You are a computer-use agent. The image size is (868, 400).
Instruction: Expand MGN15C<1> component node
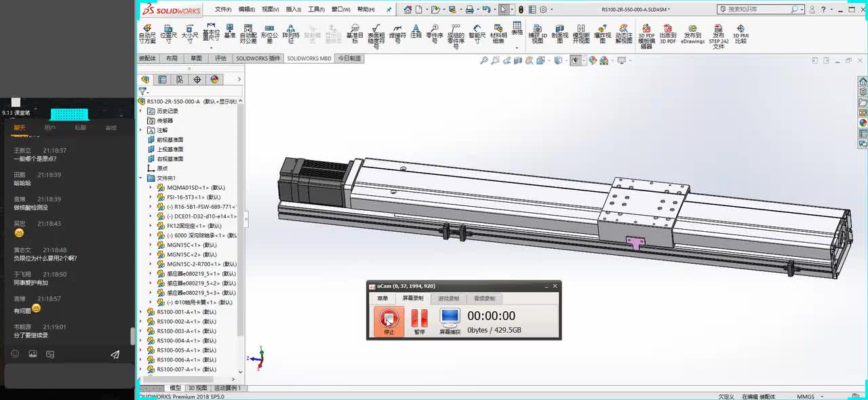point(151,245)
